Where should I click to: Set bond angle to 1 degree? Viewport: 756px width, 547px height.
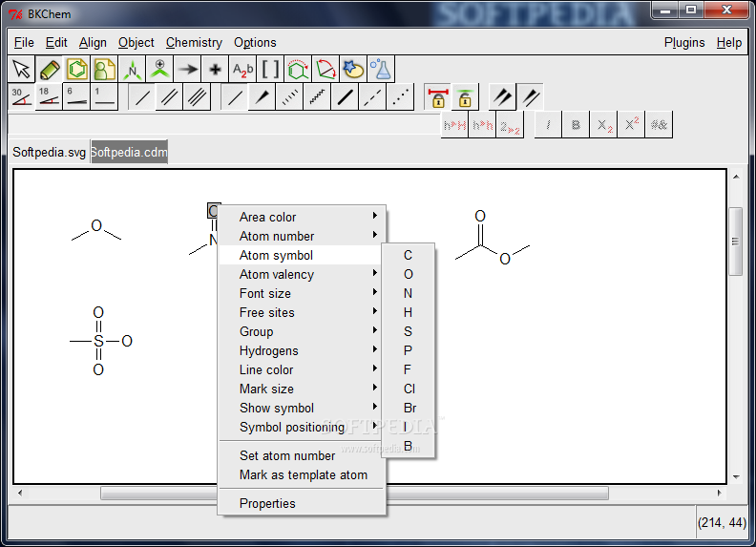coord(105,97)
